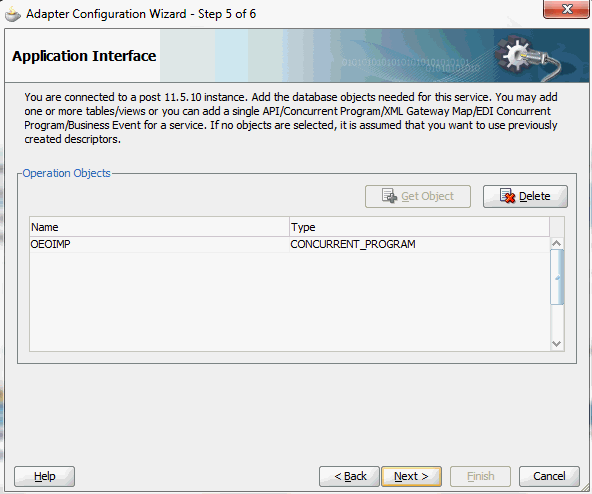Screen dimensions: 592x494
Task: Click the Delete icon with red X
Action: coord(507,196)
